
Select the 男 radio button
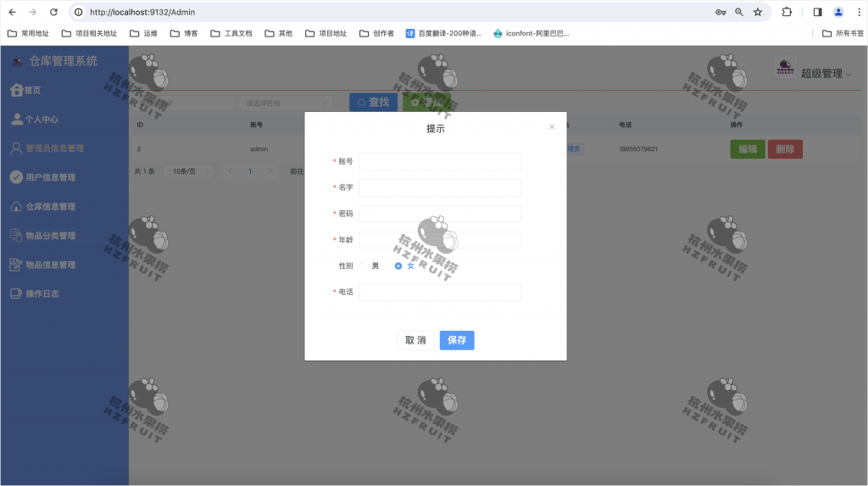(363, 266)
